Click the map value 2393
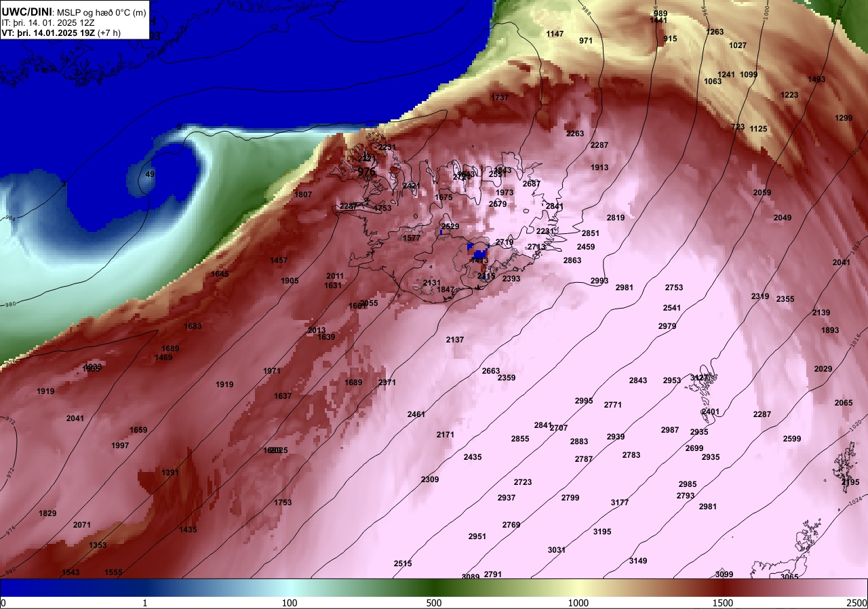 511,279
